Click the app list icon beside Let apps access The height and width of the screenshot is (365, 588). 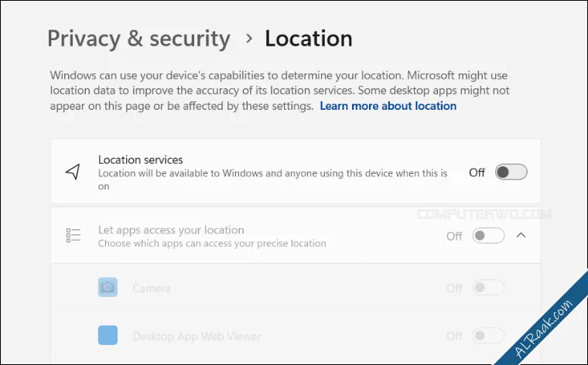(x=73, y=235)
